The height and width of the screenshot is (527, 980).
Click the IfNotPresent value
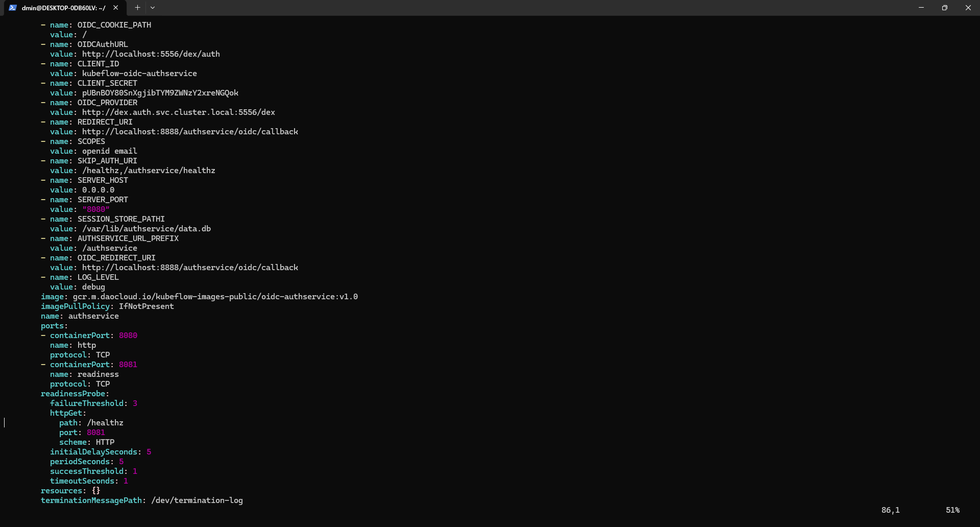pyautogui.click(x=146, y=306)
